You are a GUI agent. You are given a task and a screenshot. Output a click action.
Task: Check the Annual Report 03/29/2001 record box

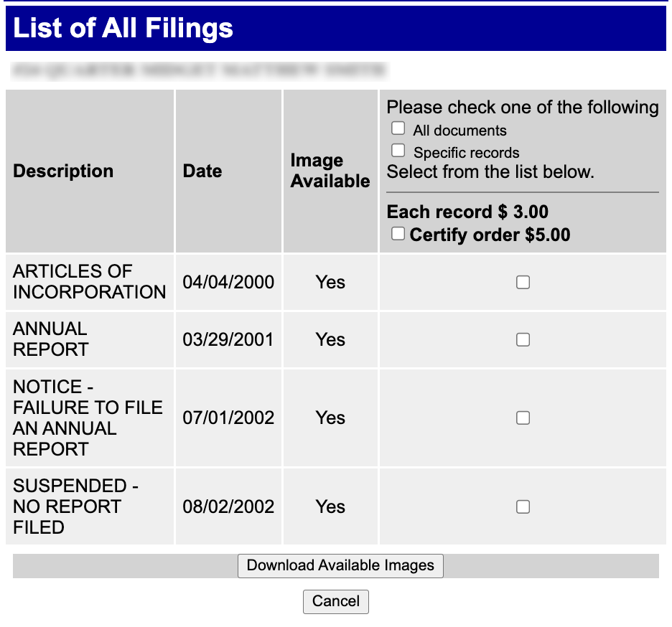[x=523, y=339]
